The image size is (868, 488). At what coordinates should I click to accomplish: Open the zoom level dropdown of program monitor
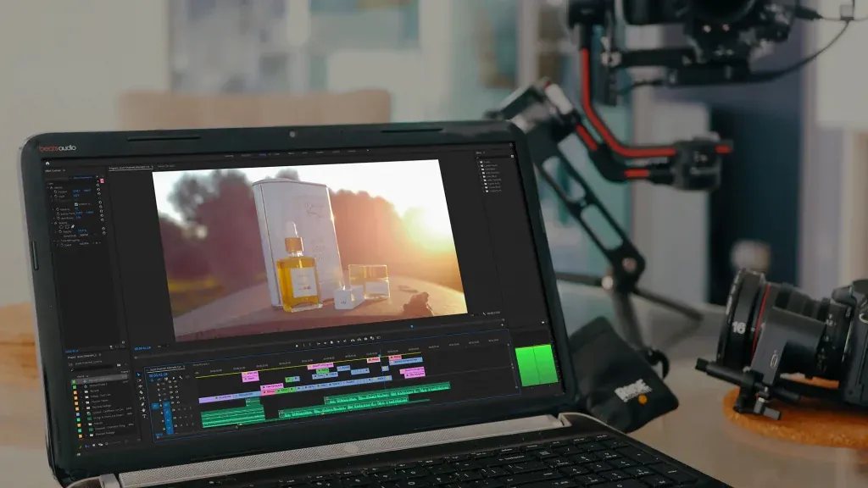click(164, 346)
